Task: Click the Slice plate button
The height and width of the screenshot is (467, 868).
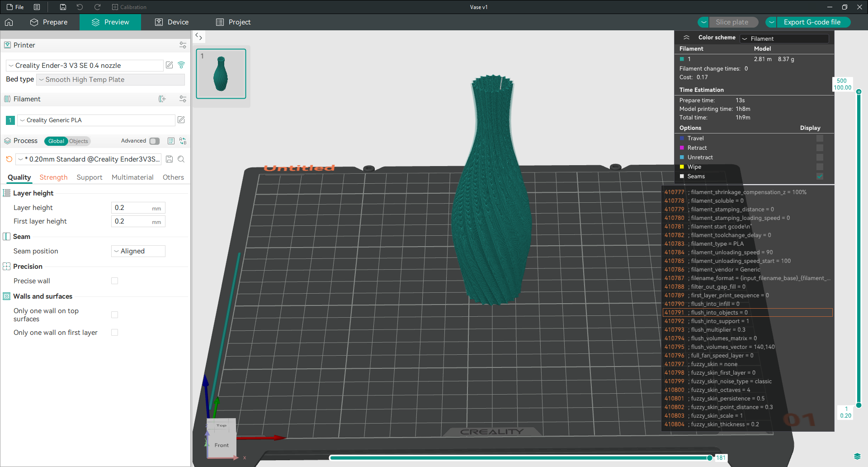Action: click(733, 22)
